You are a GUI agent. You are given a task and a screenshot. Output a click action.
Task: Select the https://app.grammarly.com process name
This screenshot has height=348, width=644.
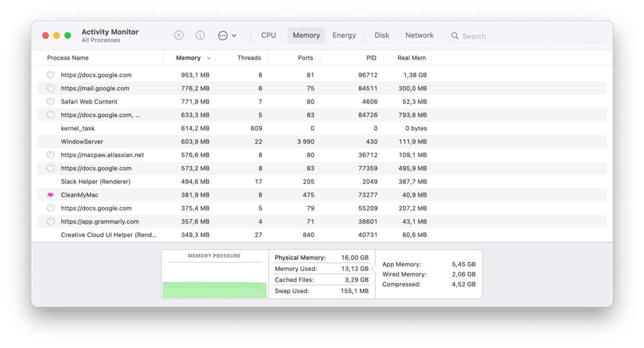pos(100,221)
